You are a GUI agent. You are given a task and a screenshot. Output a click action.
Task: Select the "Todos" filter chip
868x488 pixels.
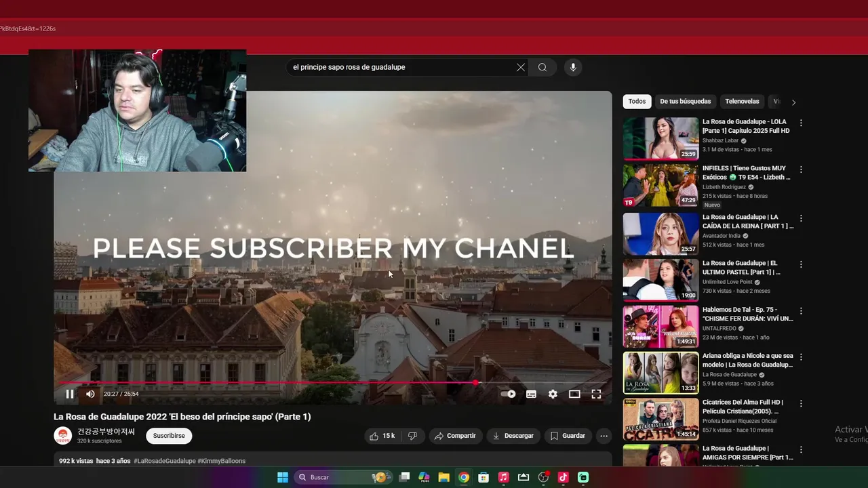[x=637, y=102]
